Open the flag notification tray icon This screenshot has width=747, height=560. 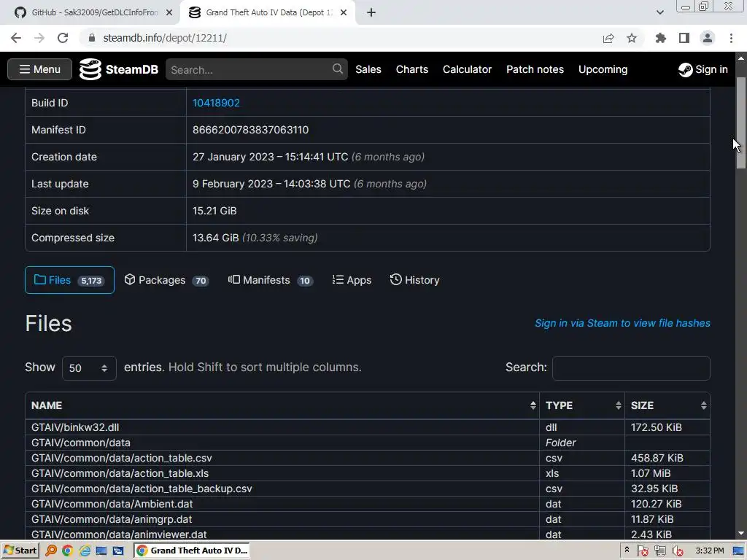[642, 551]
